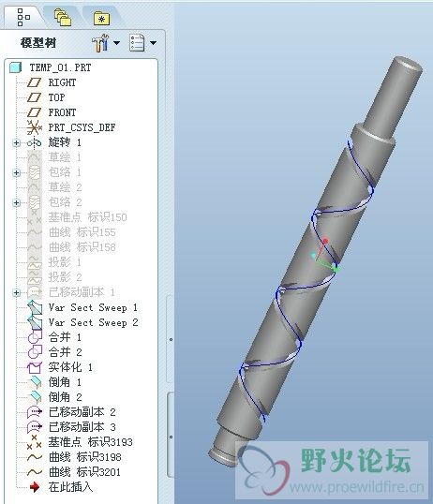Select the 实体化 1 solidify icon
Image resolution: width=433 pixels, height=504 pixels.
[x=35, y=367]
